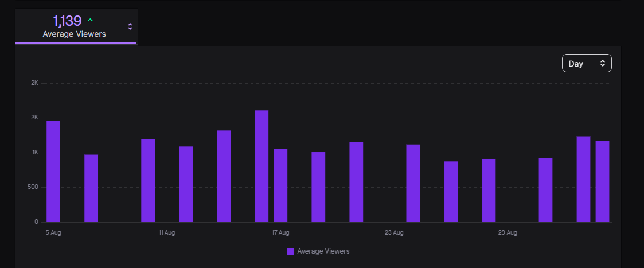The image size is (644, 268).
Task: Click the 500 y-axis label
Action: [x=33, y=187]
